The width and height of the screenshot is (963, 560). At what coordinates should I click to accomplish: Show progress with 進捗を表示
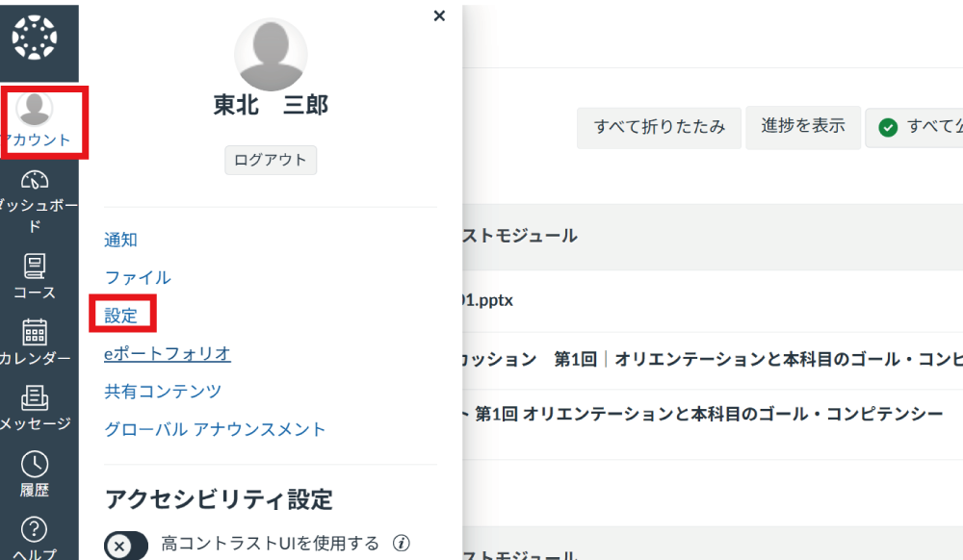pyautogui.click(x=803, y=127)
